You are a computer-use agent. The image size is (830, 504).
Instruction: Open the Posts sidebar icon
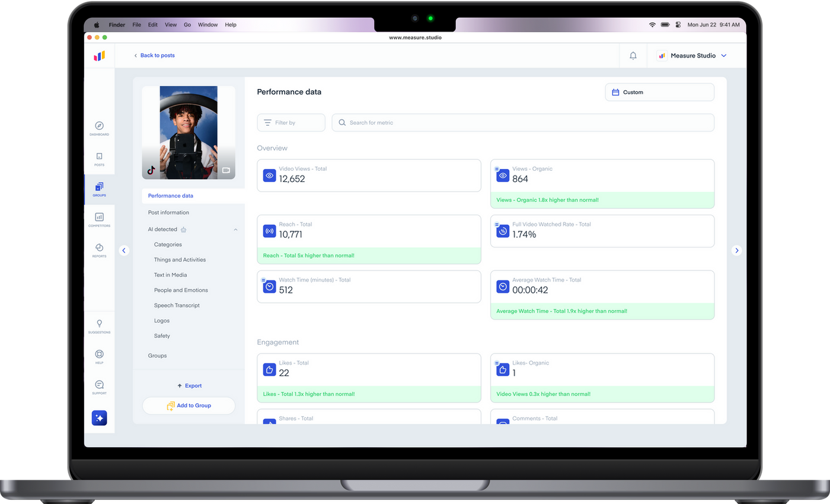99,156
